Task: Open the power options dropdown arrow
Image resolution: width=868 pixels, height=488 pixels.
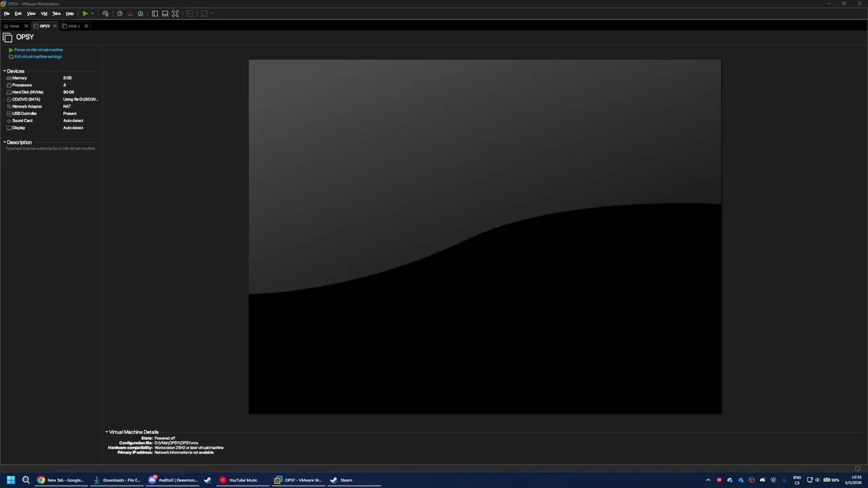Action: (x=92, y=14)
